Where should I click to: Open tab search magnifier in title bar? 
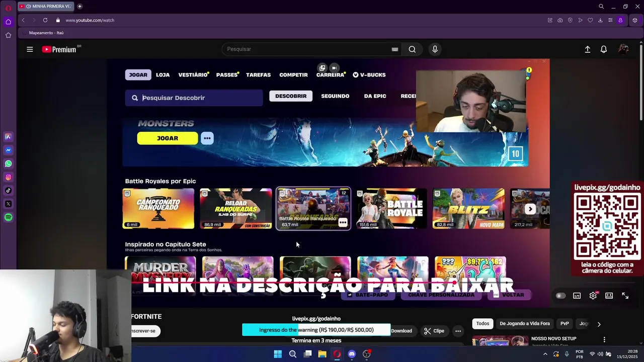(x=601, y=7)
